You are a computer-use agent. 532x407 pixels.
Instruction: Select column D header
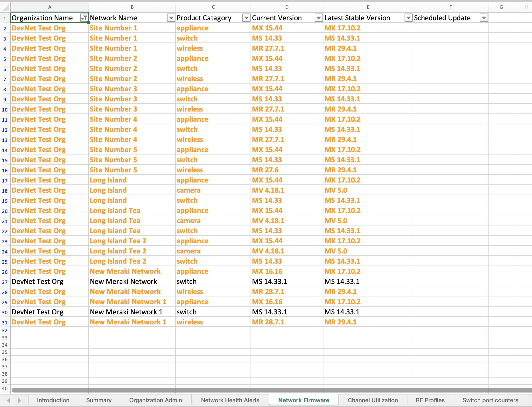tap(287, 7)
